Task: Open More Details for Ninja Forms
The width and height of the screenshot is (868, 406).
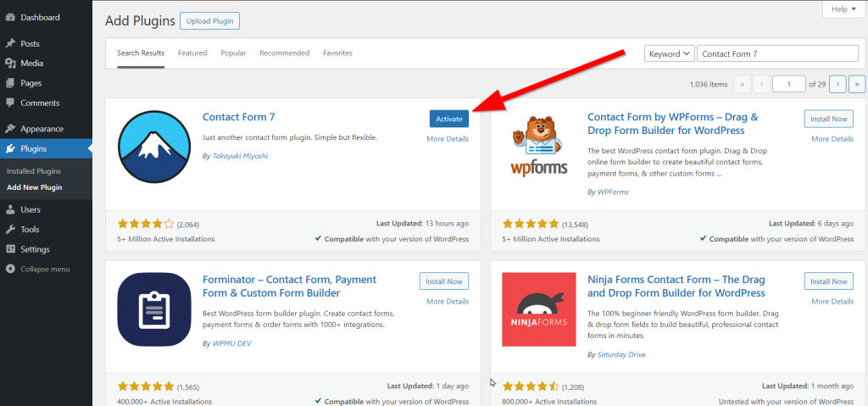Action: 832,301
